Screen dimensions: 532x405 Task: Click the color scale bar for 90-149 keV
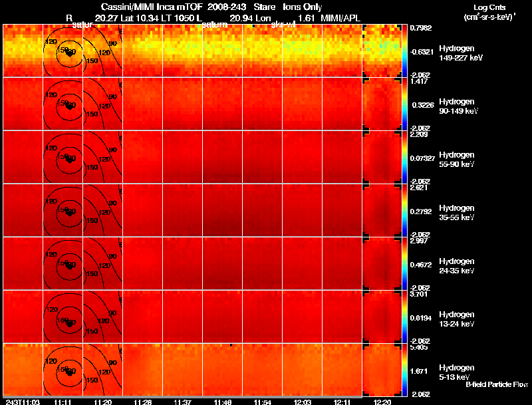coord(404,104)
